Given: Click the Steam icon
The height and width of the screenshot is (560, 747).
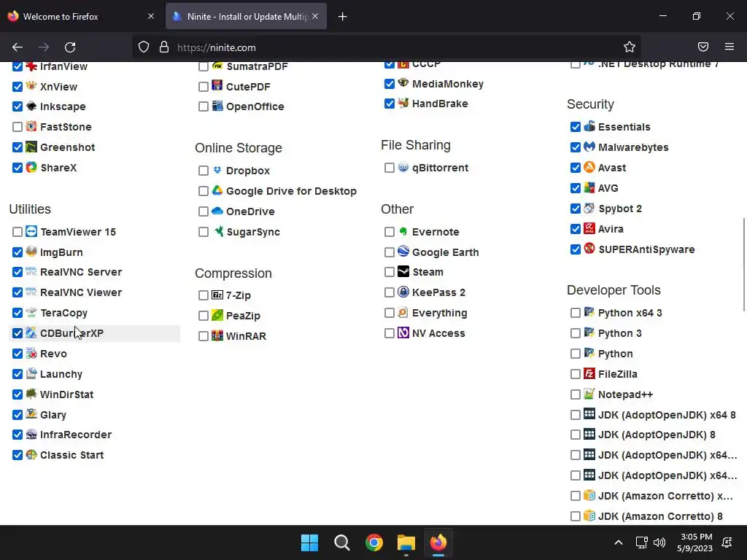Looking at the screenshot, I should (403, 272).
